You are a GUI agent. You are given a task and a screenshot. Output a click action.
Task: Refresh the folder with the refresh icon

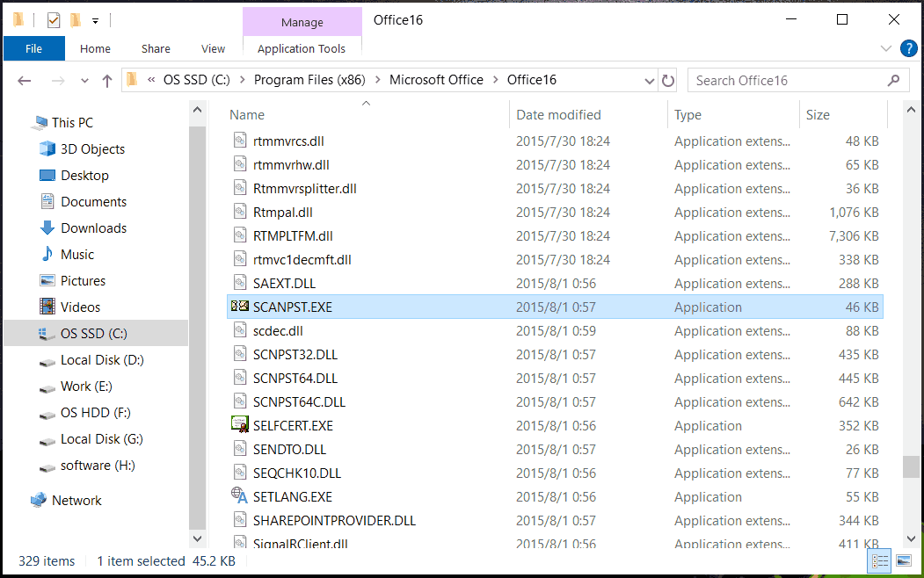(x=667, y=80)
